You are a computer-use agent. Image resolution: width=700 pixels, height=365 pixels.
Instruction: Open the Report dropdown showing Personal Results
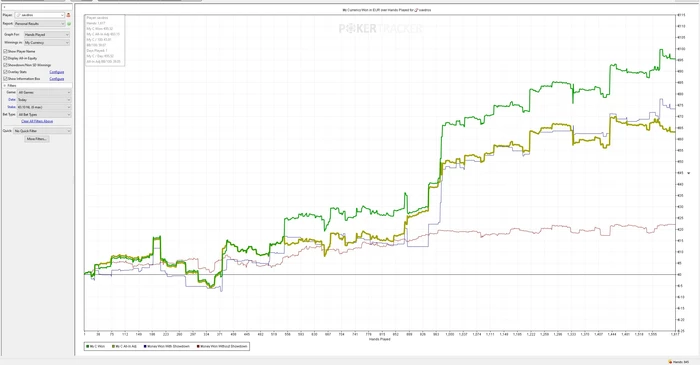(x=40, y=24)
